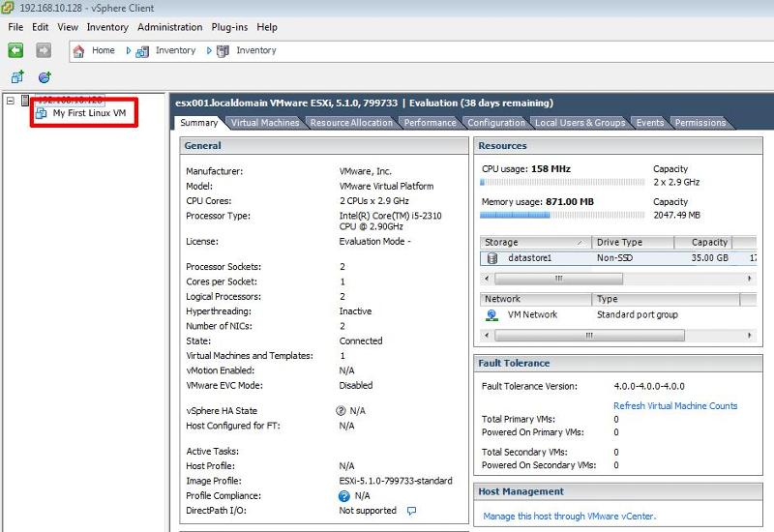Click the VM Network icon
This screenshot has width=774, height=532.
(491, 315)
